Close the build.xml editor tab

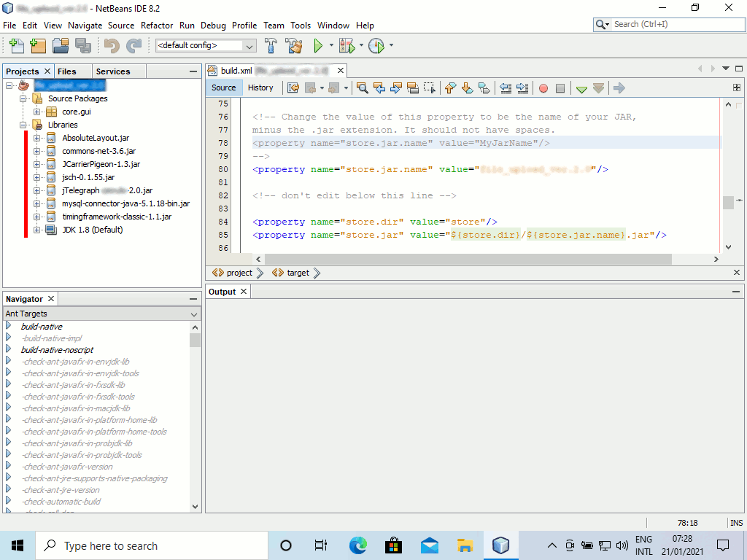coord(341,71)
